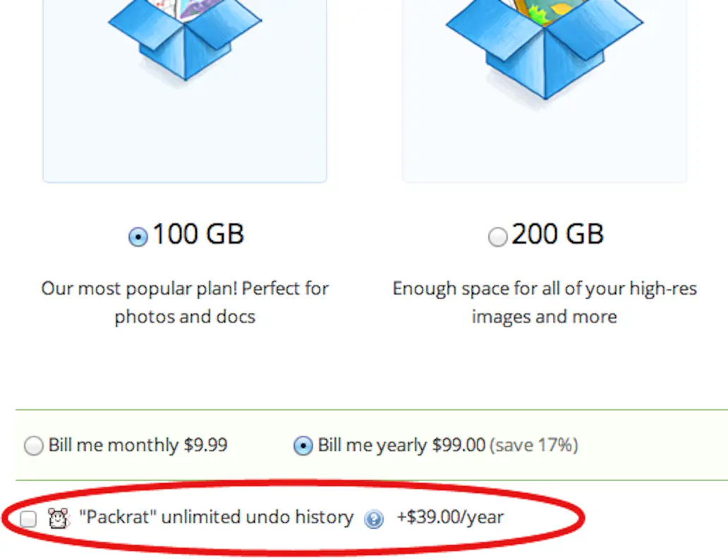Click the blue question mark beside Packrat pricing
Viewport: 728px width, 560px height.
[375, 518]
